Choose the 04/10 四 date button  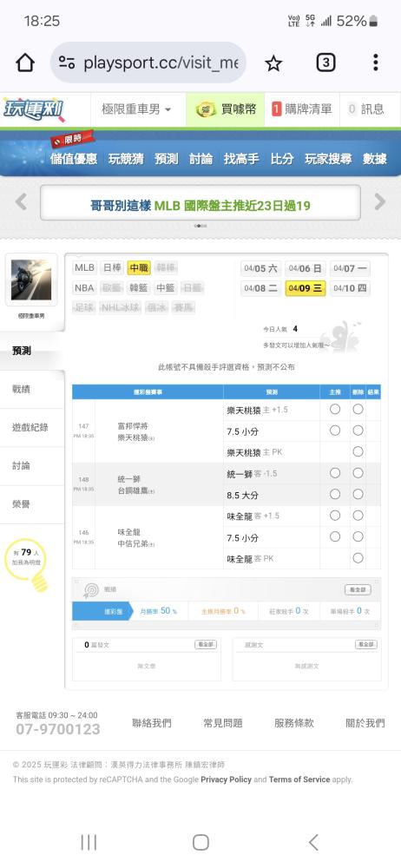click(350, 288)
